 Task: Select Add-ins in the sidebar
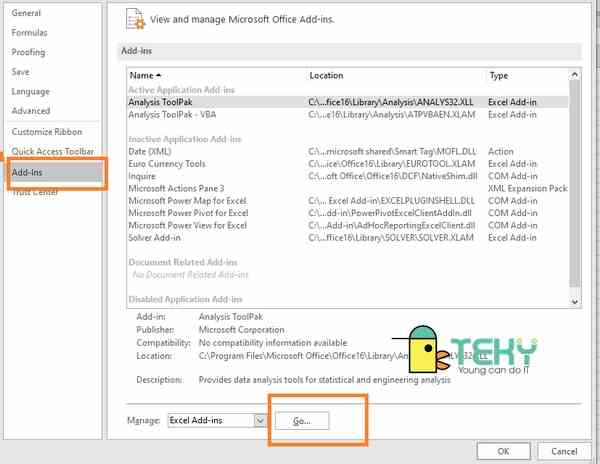(x=55, y=172)
